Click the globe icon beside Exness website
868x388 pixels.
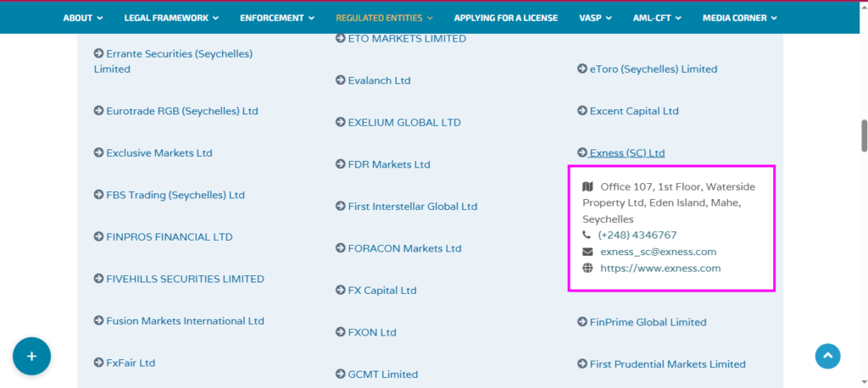[587, 269]
